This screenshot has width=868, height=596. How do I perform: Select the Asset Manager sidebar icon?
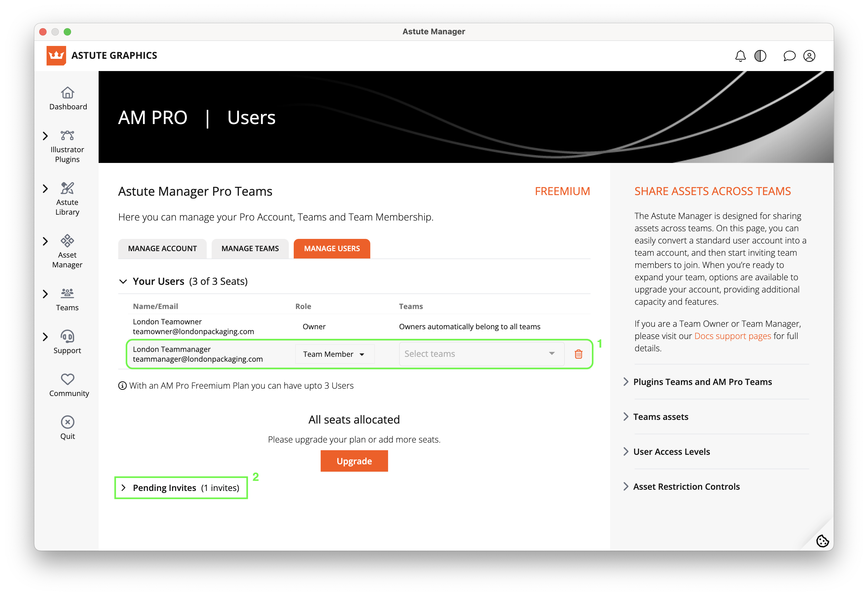(67, 241)
